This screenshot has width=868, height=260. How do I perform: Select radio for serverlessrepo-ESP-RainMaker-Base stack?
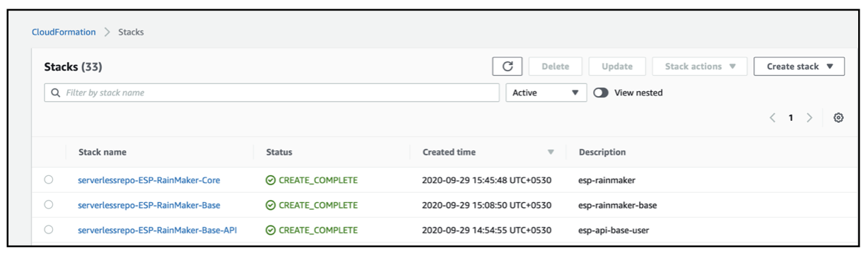48,205
